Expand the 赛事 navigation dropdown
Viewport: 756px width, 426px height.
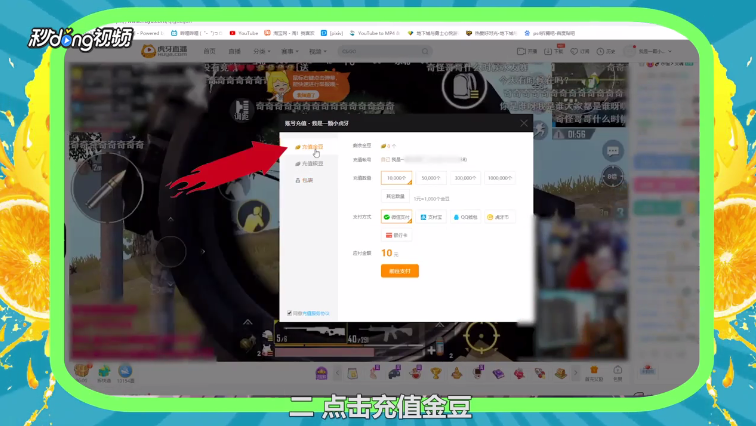coord(290,51)
